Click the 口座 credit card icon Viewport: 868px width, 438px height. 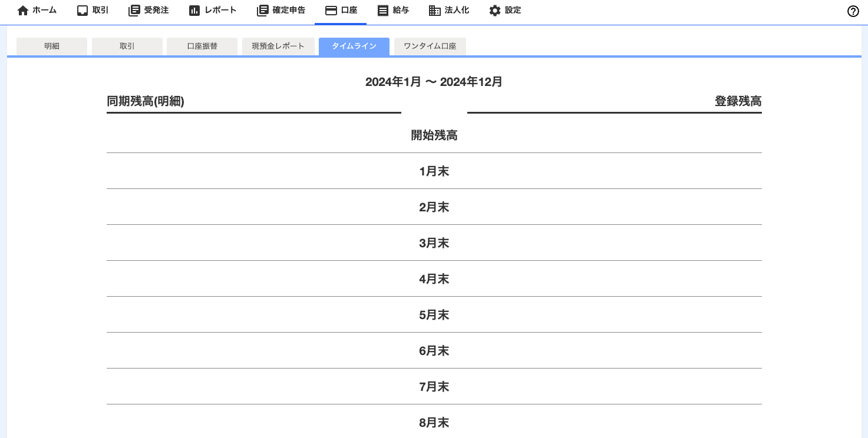pos(331,11)
